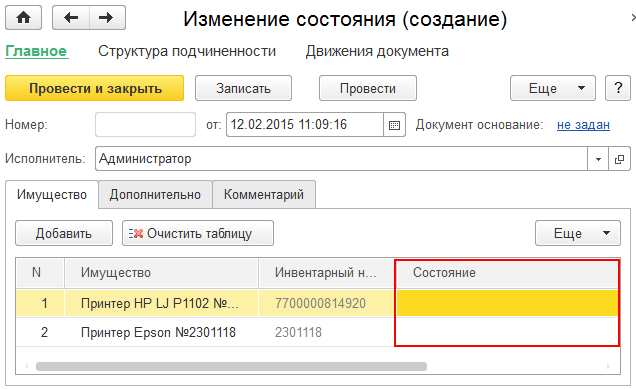Open the 'не задан' base document link
This screenshot has height=389, width=636.
[583, 125]
